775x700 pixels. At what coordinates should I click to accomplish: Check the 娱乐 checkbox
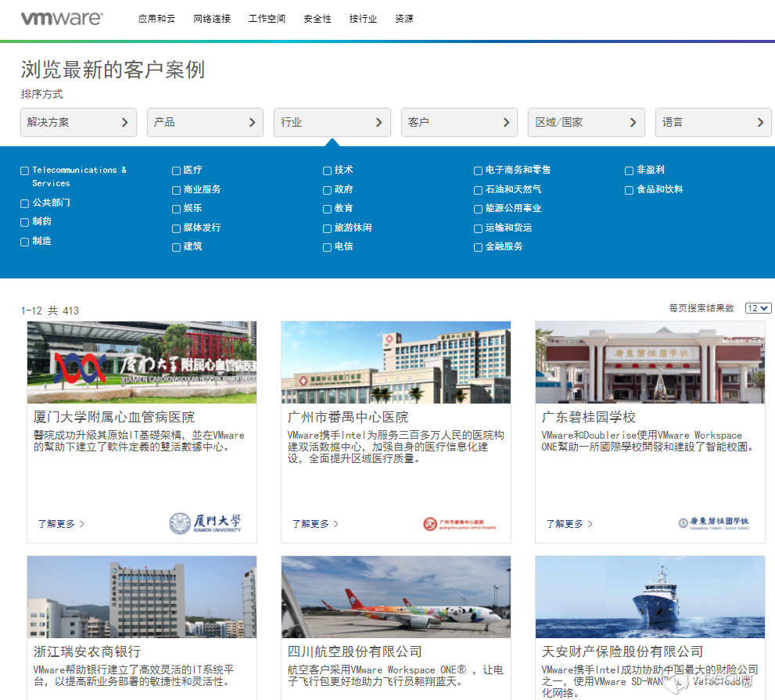pos(176,209)
